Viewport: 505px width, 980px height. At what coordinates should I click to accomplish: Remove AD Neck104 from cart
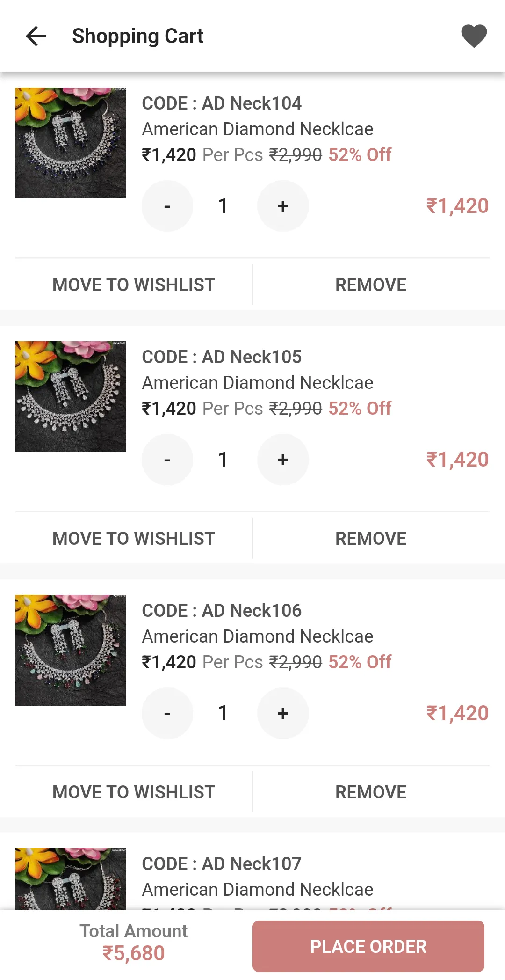371,285
